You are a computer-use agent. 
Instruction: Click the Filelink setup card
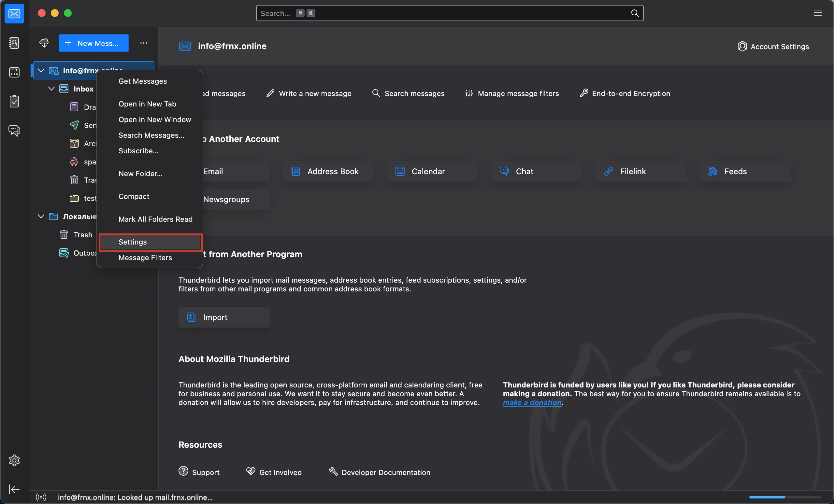tap(641, 172)
